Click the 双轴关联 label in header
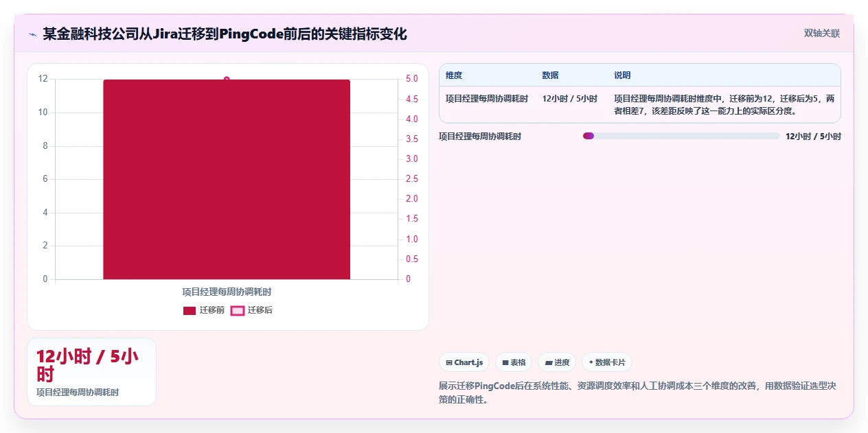Viewport: 868px width, 433px height. 822,33
